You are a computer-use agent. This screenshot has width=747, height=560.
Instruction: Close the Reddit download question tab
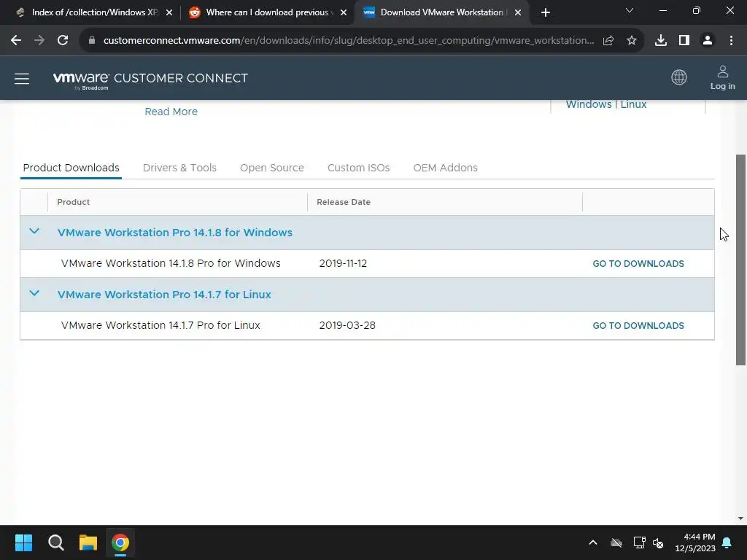(x=344, y=12)
